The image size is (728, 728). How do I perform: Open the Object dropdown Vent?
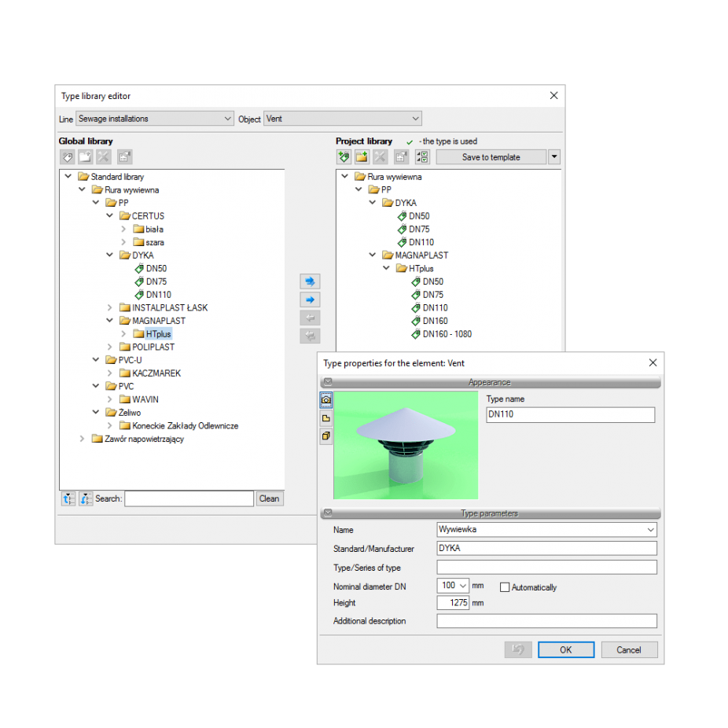coord(343,119)
